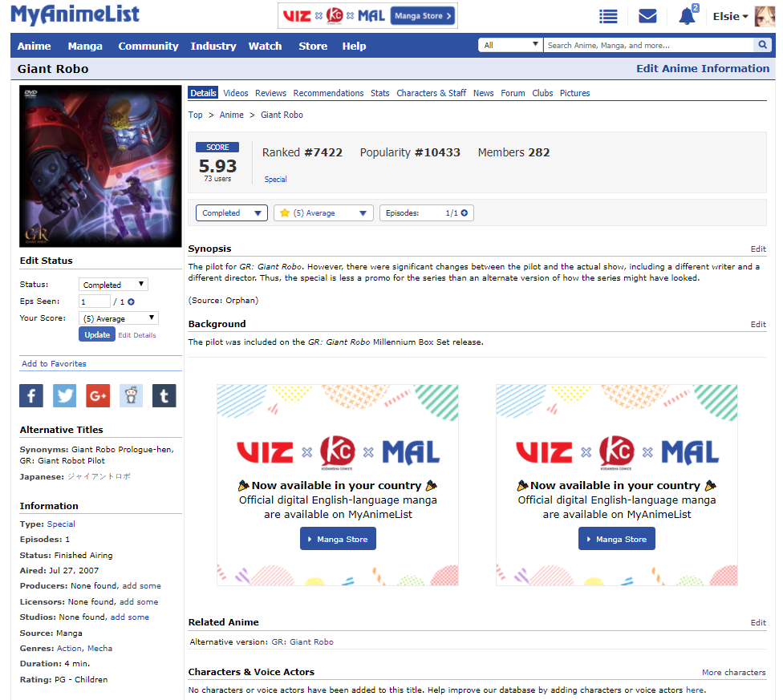Screen dimensions: 783x700
Task: Switch to the Forum tab
Action: [513, 93]
